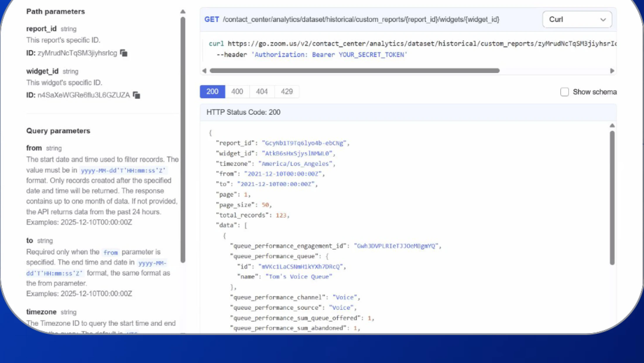Click the page_size value 50
The width and height of the screenshot is (644, 363).
(265, 205)
